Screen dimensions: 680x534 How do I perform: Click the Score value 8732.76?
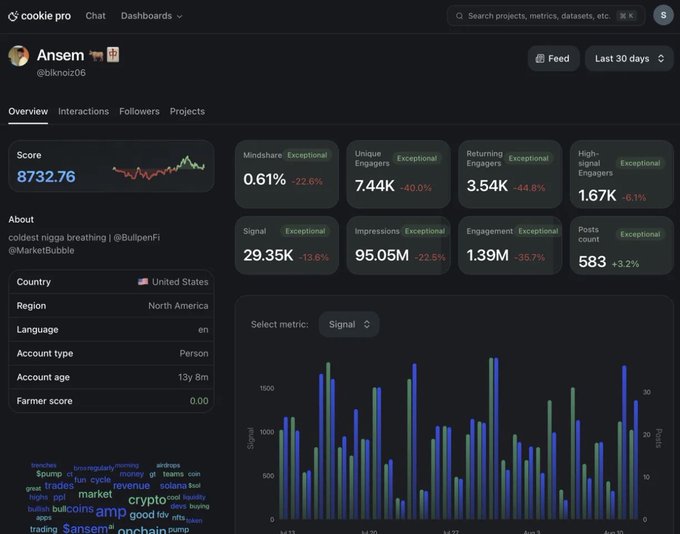pyautogui.click(x=46, y=177)
